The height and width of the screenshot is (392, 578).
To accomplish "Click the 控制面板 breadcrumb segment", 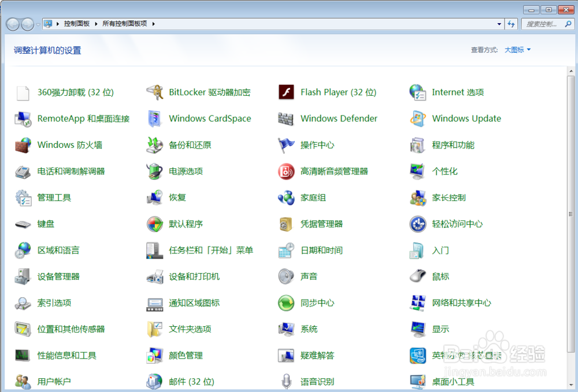I will click(x=77, y=24).
